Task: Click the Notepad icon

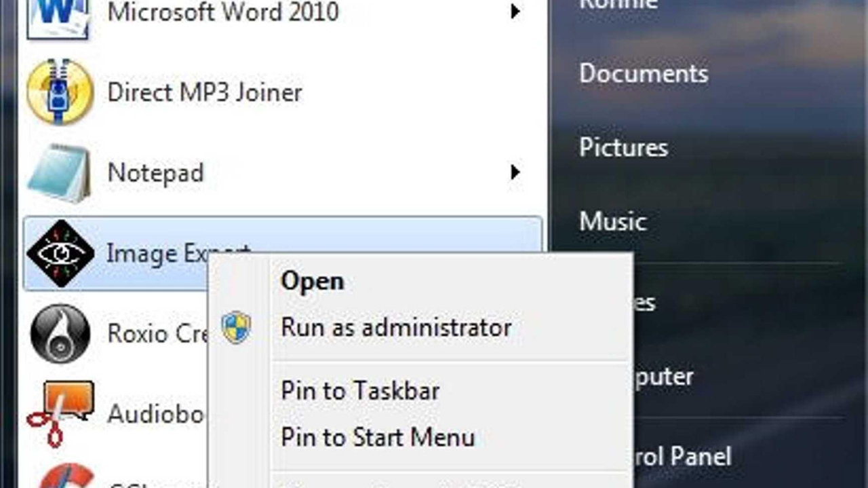Action: point(59,172)
